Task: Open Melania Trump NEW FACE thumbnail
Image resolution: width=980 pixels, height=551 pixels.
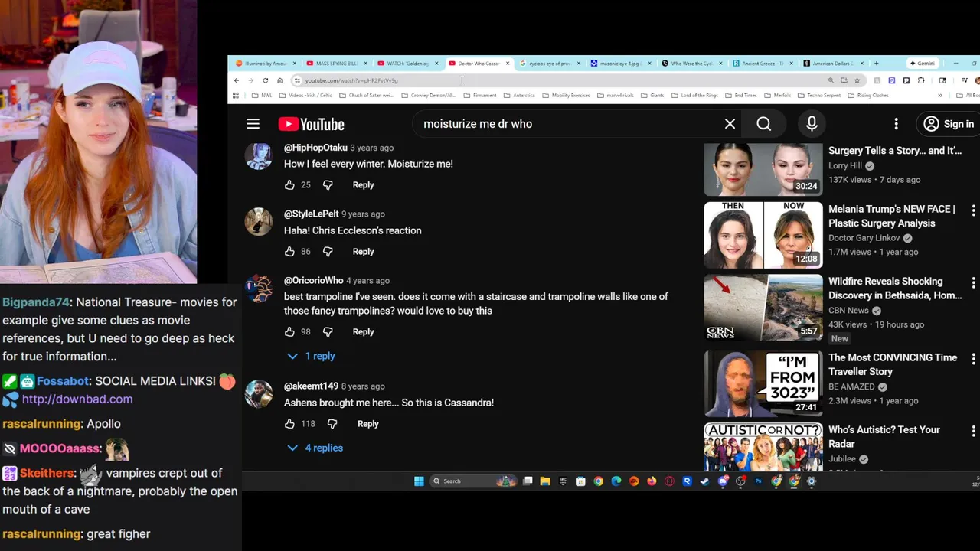Action: pyautogui.click(x=763, y=235)
